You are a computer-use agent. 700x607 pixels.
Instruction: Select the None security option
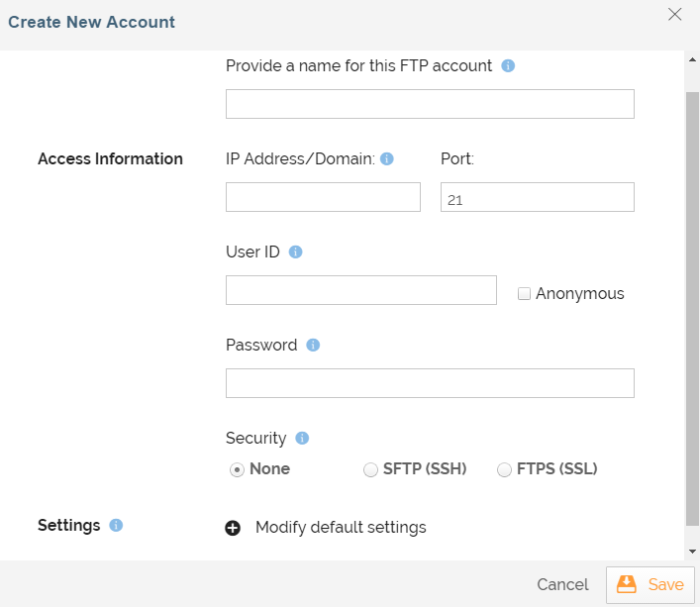pos(238,470)
